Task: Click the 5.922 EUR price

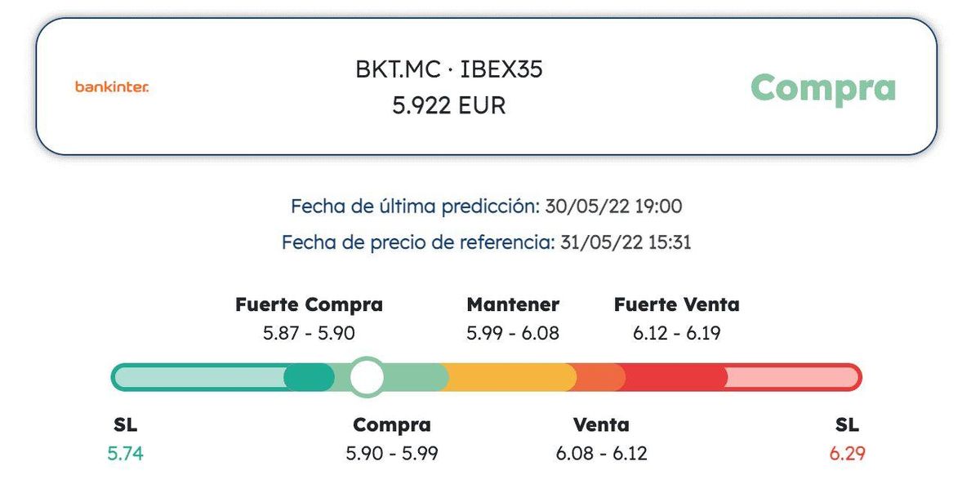Action: coord(448,105)
